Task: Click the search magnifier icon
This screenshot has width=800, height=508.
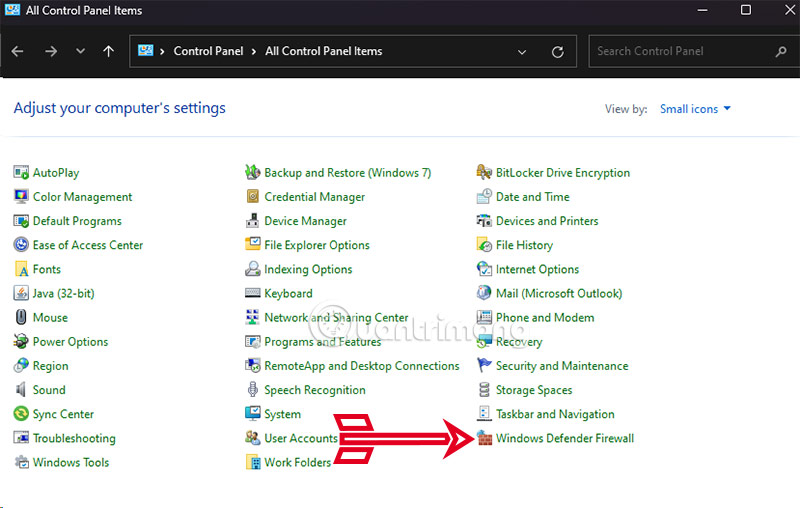Action: pos(781,52)
